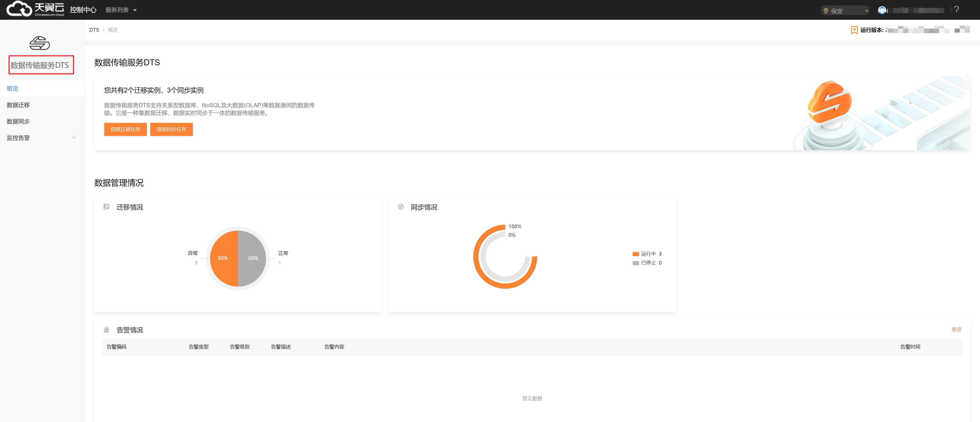Click the DTS service logo in sidebar
980x422 pixels.
click(40, 43)
